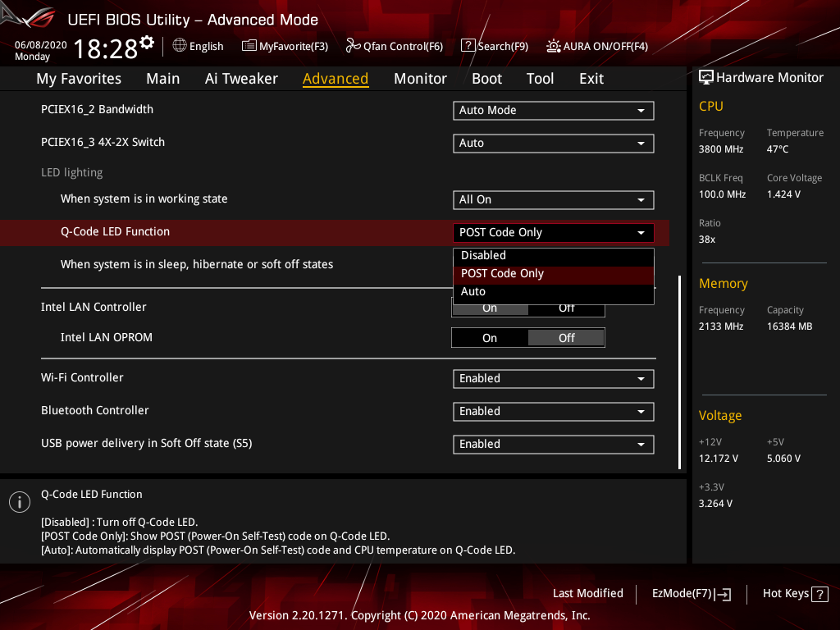Click Qfan Control(F6) label
The height and width of the screenshot is (630, 840).
[403, 47]
